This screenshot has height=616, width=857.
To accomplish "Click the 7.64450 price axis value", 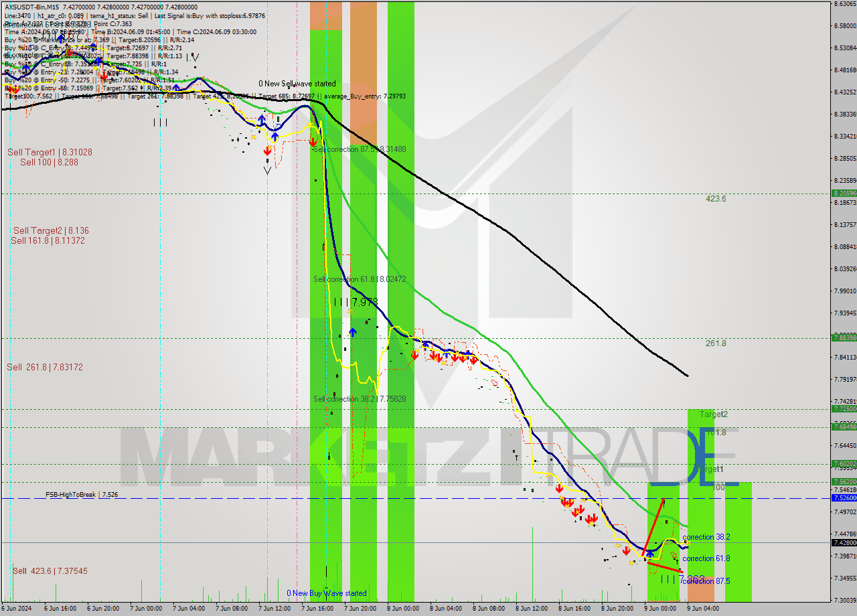I will [x=844, y=445].
